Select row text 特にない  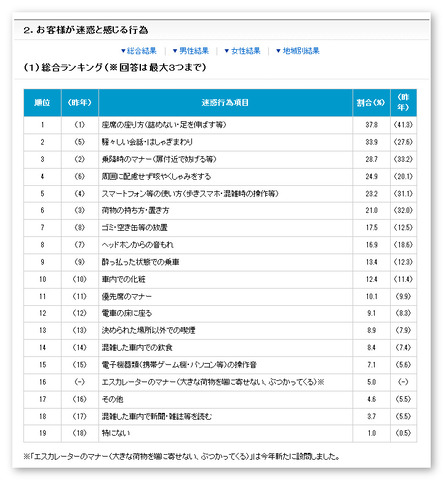116,433
